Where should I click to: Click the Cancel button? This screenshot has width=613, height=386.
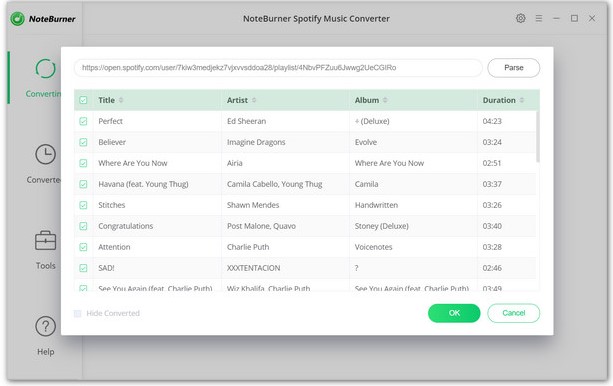(514, 313)
